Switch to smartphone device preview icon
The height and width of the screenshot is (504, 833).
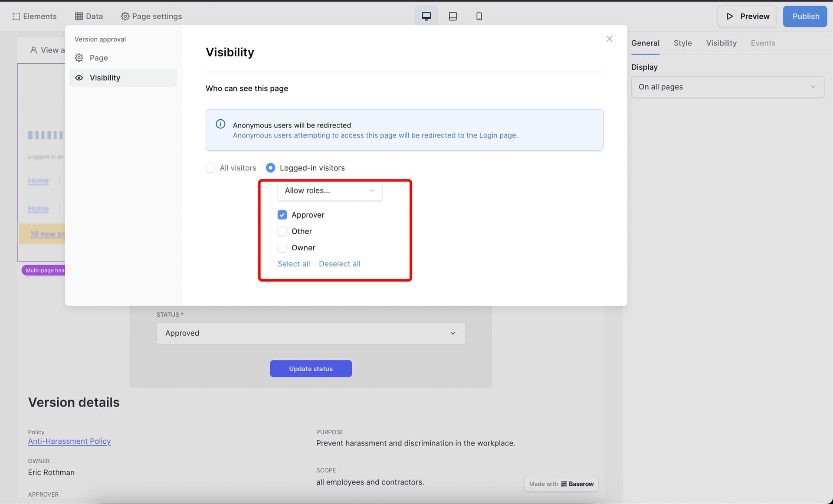coord(479,16)
